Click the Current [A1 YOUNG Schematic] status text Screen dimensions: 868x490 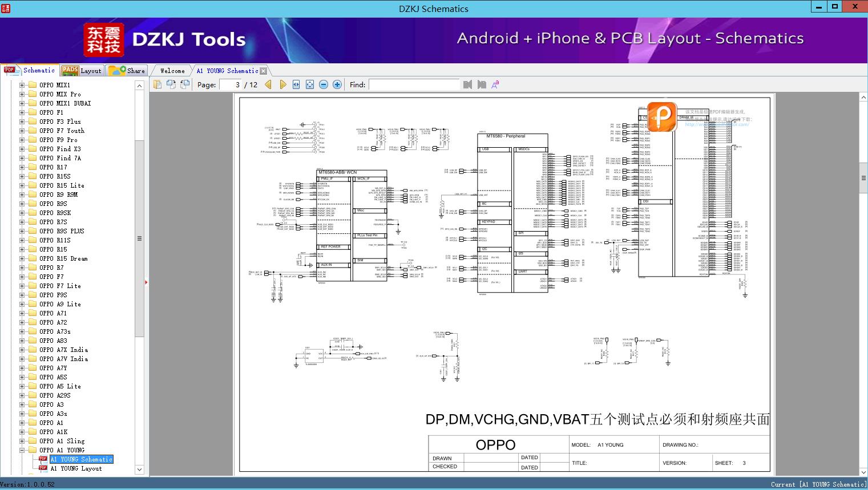[x=818, y=484]
